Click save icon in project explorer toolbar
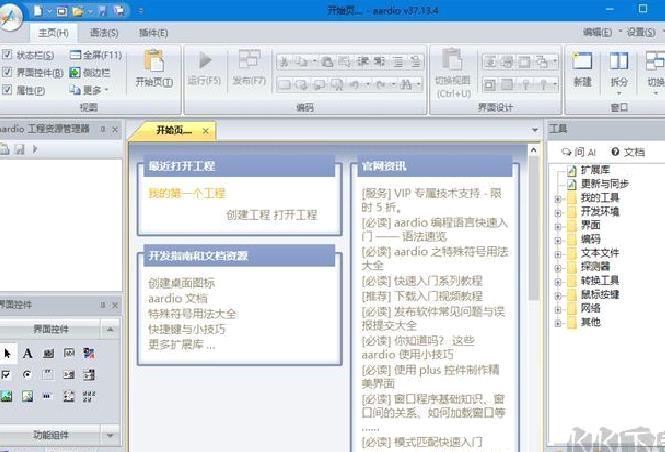The image size is (665, 452). 20,149
